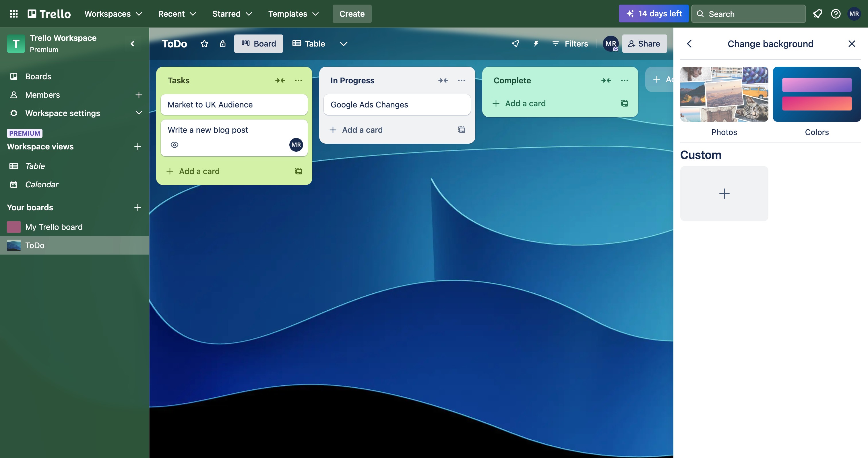Go to Trello home logo
868x458 pixels.
point(49,14)
